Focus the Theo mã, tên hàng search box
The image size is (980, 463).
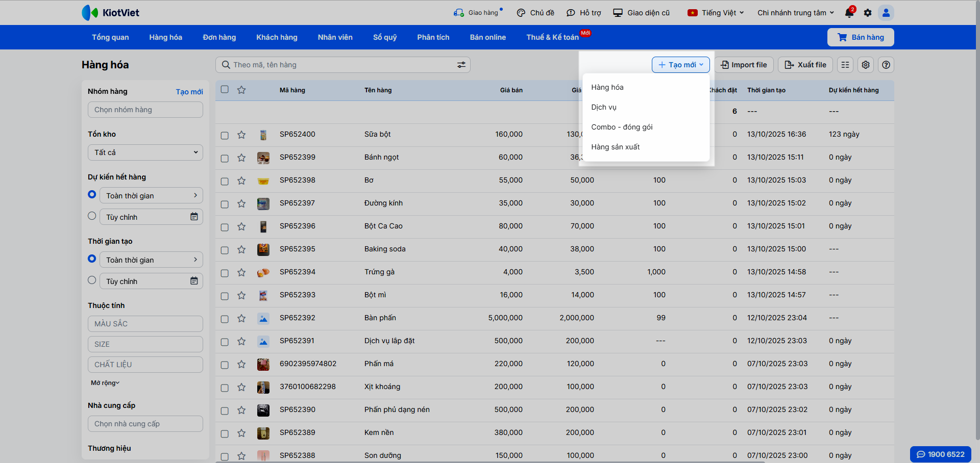click(343, 65)
